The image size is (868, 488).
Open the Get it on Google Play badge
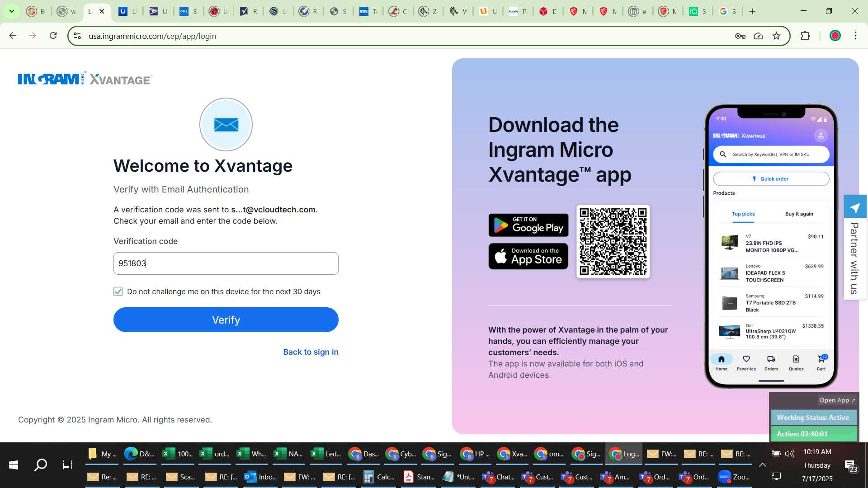528,225
